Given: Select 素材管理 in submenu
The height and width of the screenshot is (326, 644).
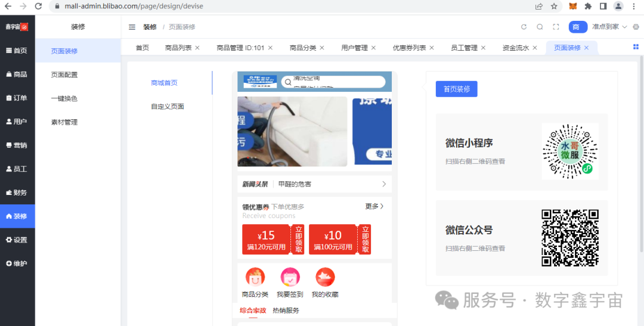Looking at the screenshot, I should click(x=78, y=122).
